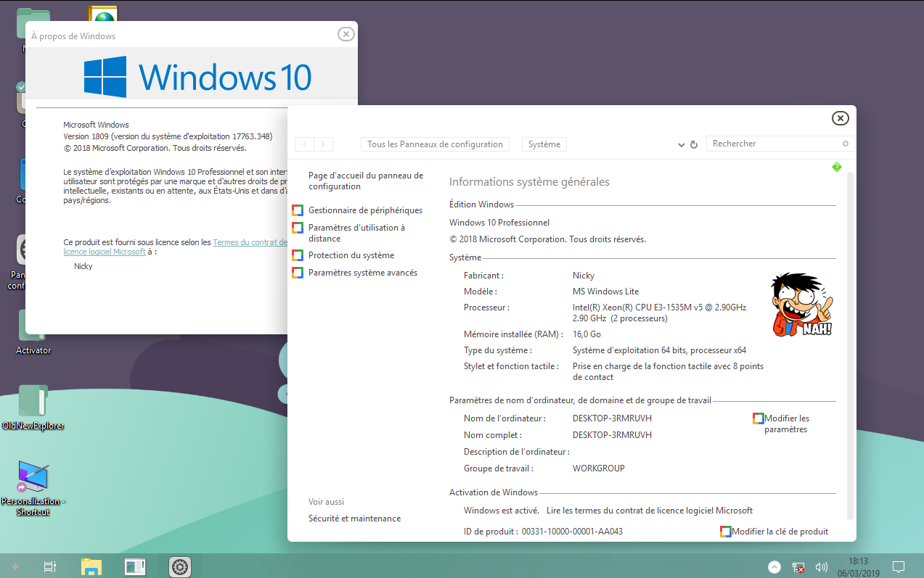Open Termes du contrat de licence link in About dialog
The image size is (924, 578).
[250, 242]
